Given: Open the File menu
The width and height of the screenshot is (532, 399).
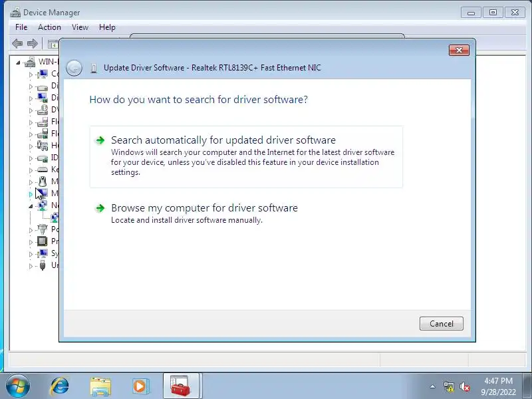Looking at the screenshot, I should click(21, 27).
